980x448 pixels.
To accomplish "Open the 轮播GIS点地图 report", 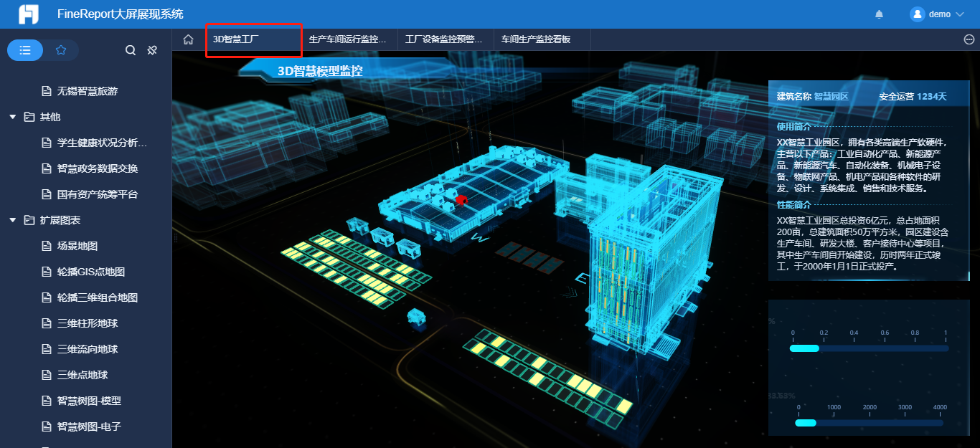I will [x=91, y=272].
